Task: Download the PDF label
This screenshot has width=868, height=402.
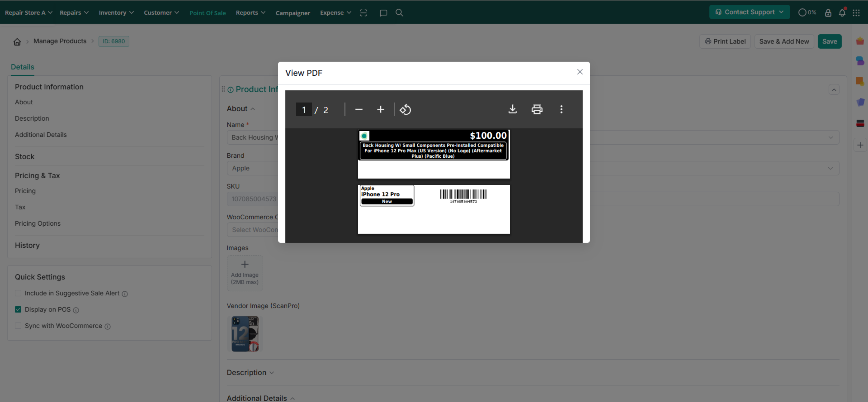Action: (x=513, y=109)
